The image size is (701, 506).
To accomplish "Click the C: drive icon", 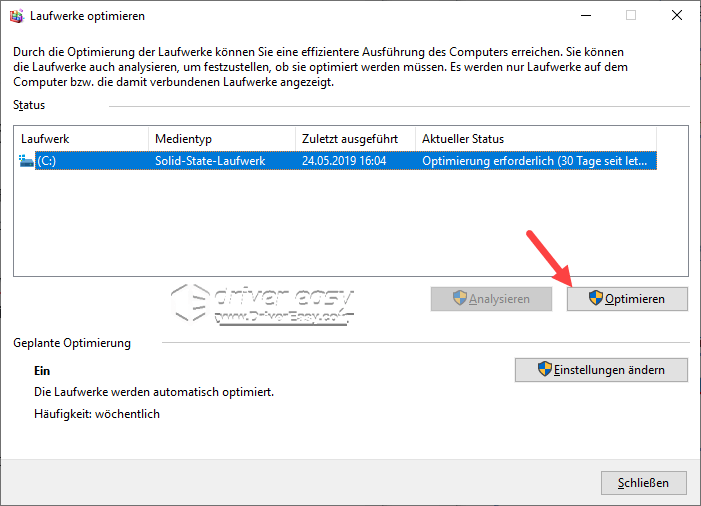I will pos(26,161).
